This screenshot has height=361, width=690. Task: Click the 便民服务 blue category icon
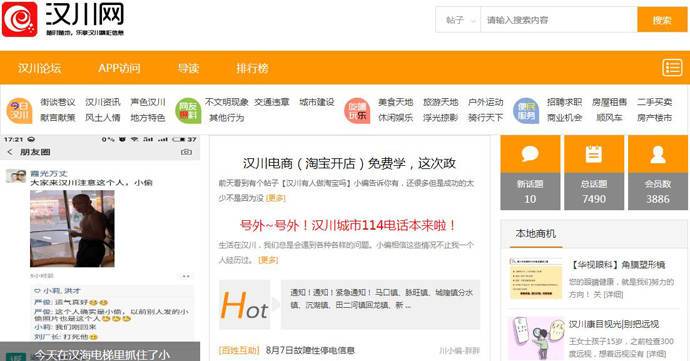point(526,111)
